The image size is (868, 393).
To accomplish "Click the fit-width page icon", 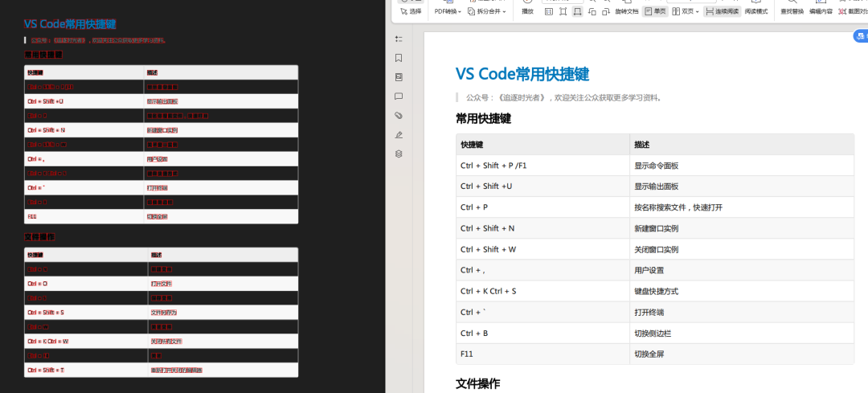I will pyautogui.click(x=577, y=11).
